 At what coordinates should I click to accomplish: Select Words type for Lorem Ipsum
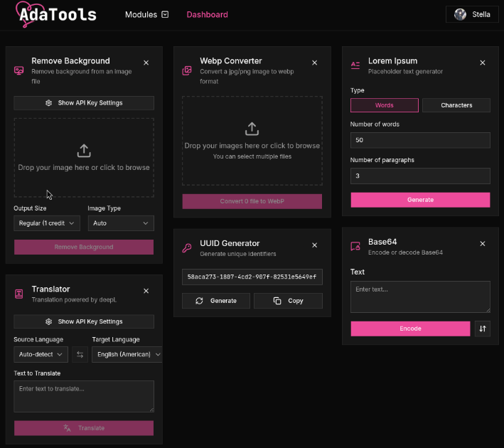[x=384, y=105]
